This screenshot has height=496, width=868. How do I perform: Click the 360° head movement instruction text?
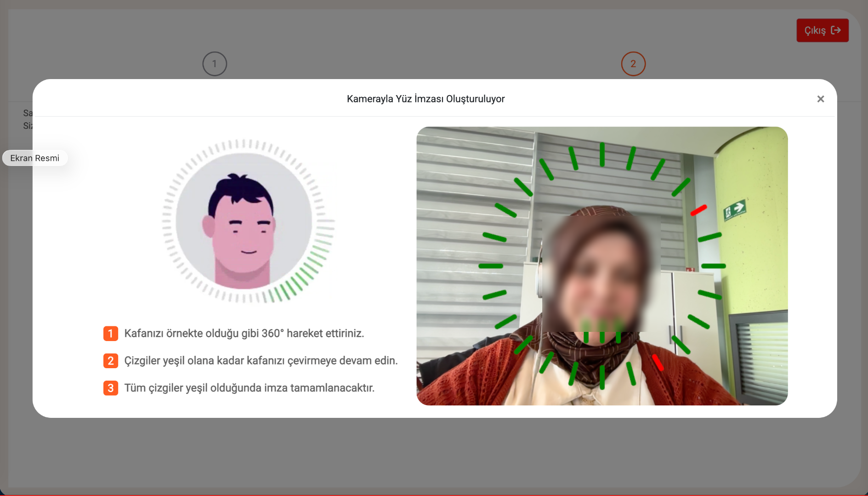pos(244,333)
